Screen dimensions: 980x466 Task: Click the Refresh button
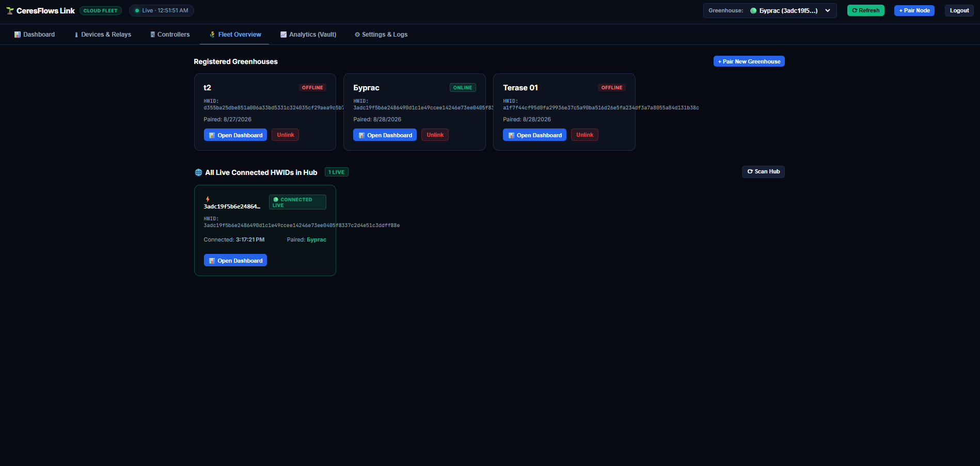[866, 10]
